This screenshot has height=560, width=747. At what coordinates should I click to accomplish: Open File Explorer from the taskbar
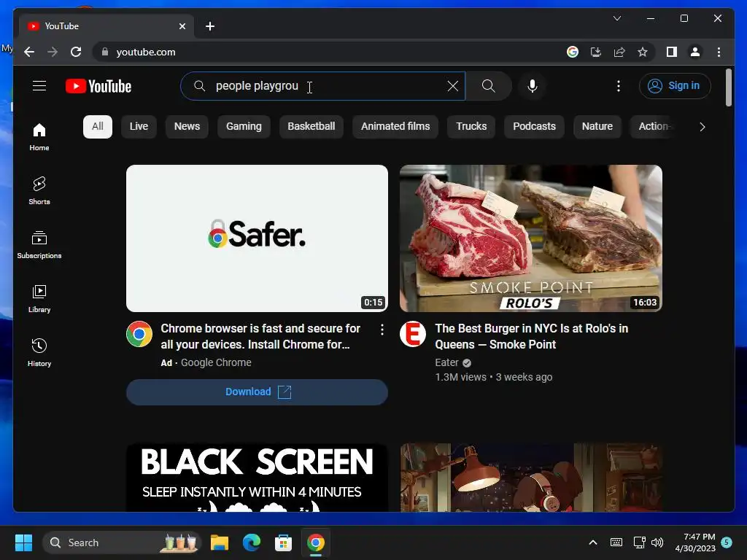[x=220, y=542]
